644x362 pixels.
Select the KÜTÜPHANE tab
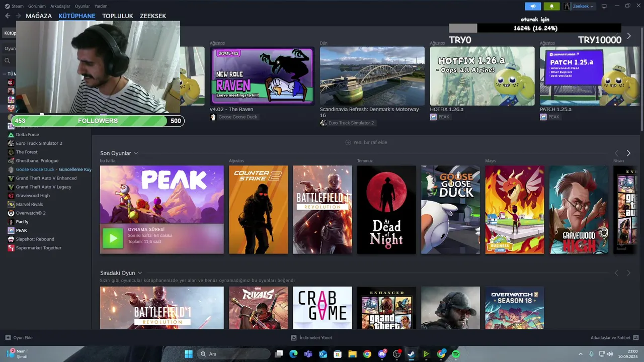pyautogui.click(x=77, y=16)
